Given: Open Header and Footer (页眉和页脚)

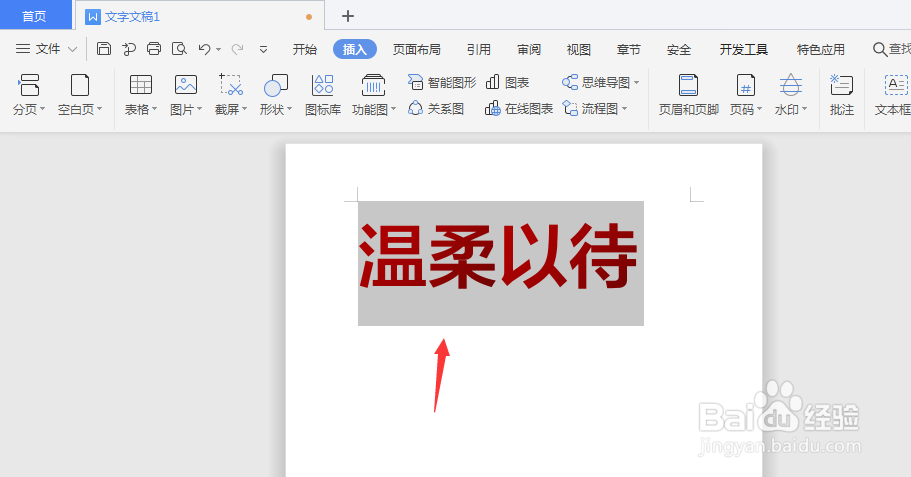Looking at the screenshot, I should [x=688, y=94].
